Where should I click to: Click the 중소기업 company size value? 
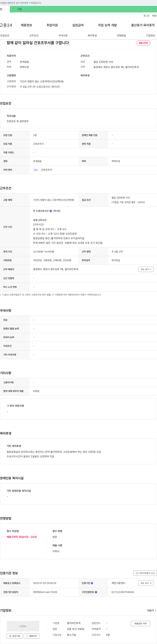tap(71, 635)
